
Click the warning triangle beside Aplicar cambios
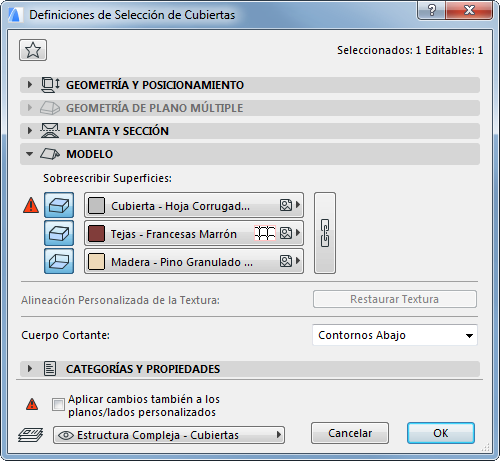pyautogui.click(x=32, y=404)
